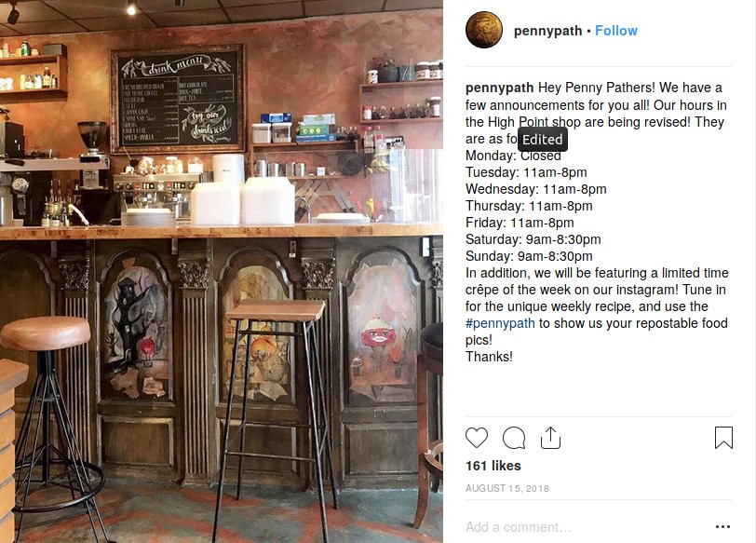
Task: Click the drink menu chalkboard in photo
Action: pos(177,100)
